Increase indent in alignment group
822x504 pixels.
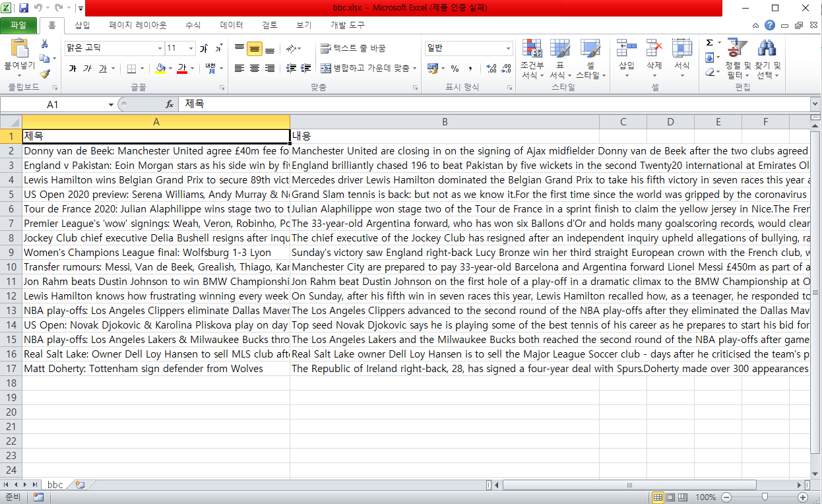tap(305, 69)
